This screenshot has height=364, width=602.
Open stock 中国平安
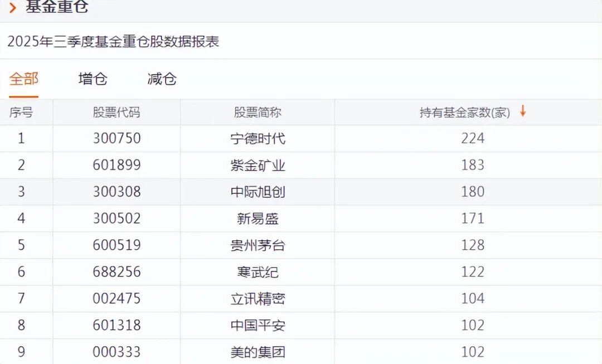[x=258, y=325]
